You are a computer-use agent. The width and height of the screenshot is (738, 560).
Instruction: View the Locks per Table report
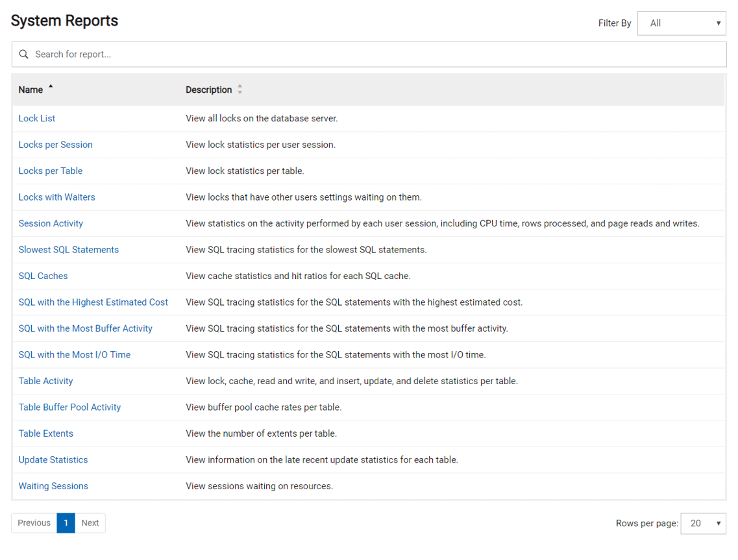51,171
